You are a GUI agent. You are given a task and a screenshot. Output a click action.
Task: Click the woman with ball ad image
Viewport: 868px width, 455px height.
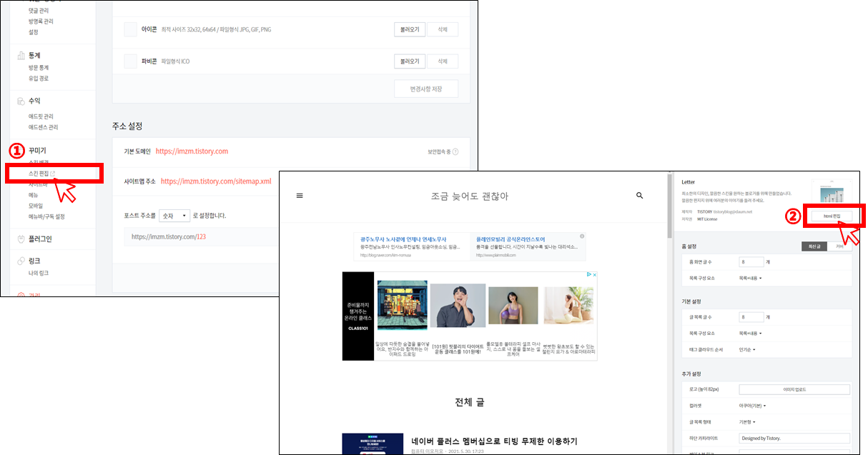[513, 307]
